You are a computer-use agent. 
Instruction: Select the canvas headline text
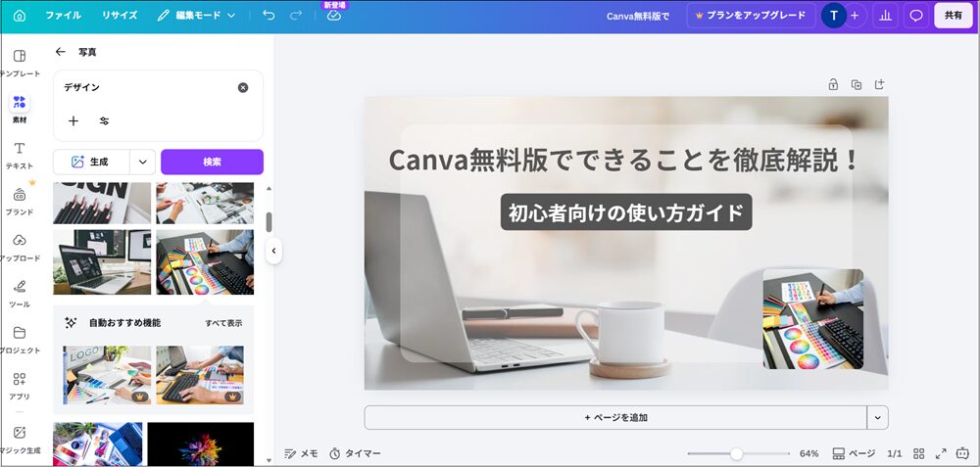[x=623, y=160]
